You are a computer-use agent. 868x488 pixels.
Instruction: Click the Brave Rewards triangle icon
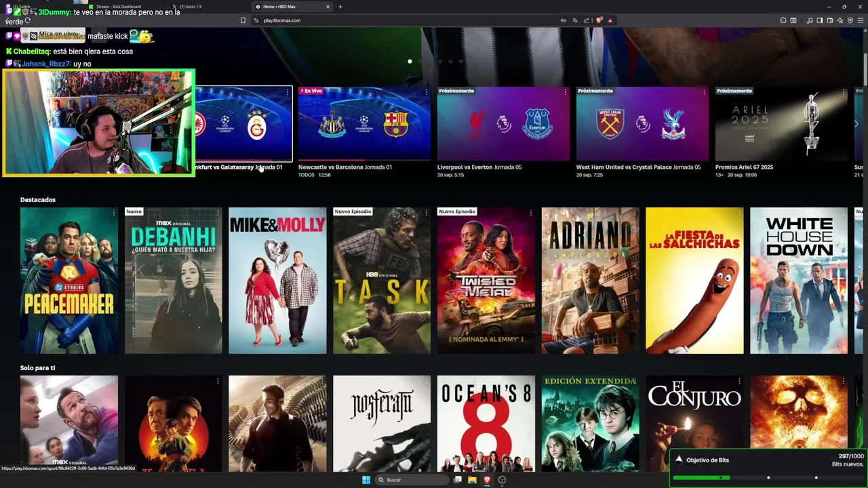coord(610,20)
